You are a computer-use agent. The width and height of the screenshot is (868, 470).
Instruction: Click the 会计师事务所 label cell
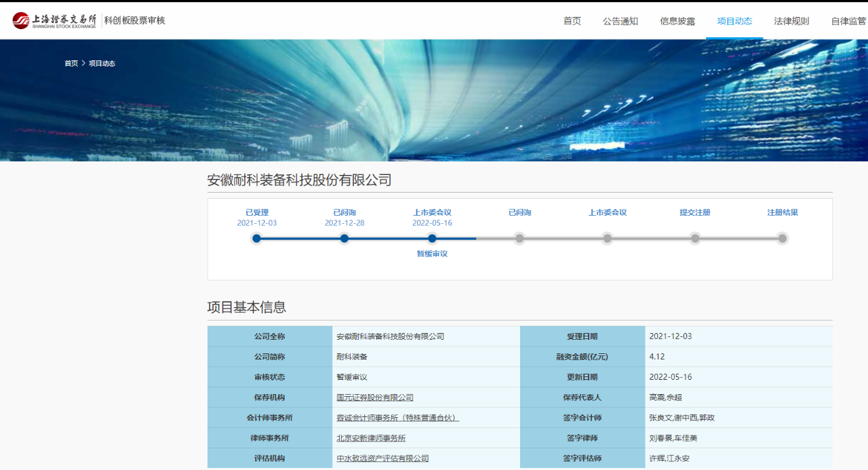(270, 418)
